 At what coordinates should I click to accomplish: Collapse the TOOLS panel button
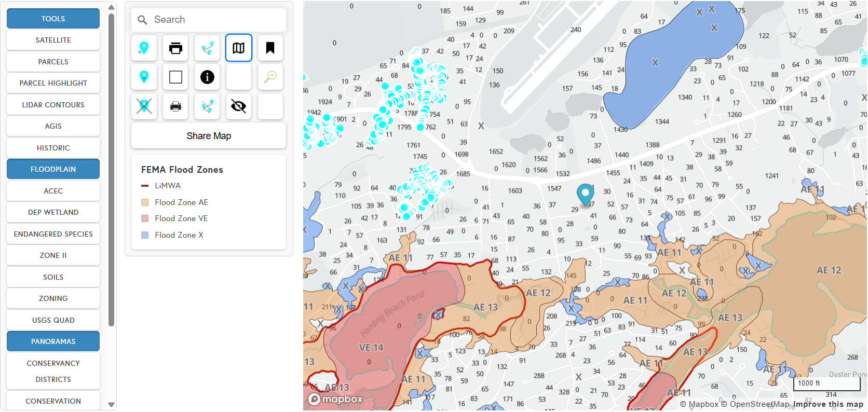click(53, 19)
